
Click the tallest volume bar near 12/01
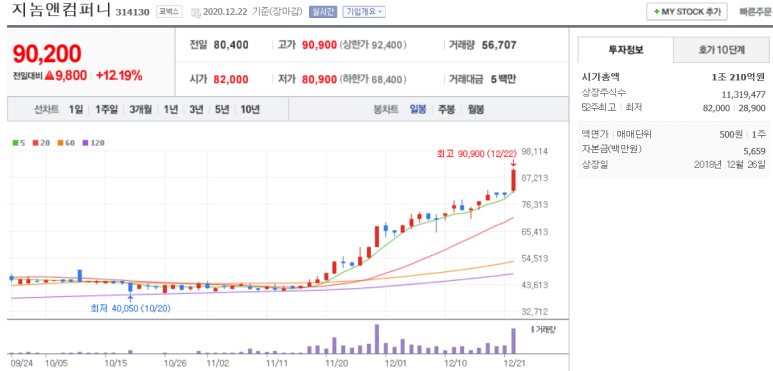377,339
